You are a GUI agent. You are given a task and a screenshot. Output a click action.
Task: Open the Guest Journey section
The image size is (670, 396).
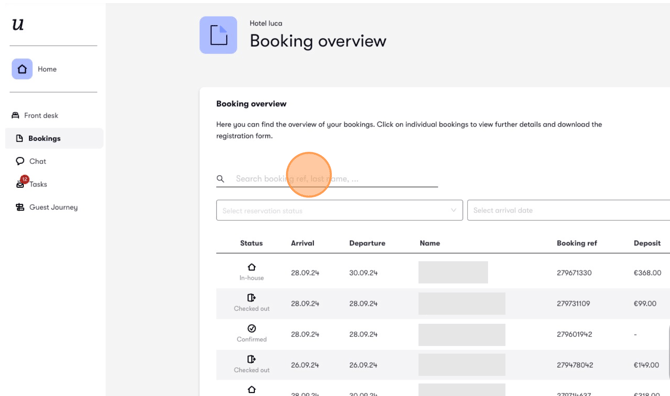[53, 207]
